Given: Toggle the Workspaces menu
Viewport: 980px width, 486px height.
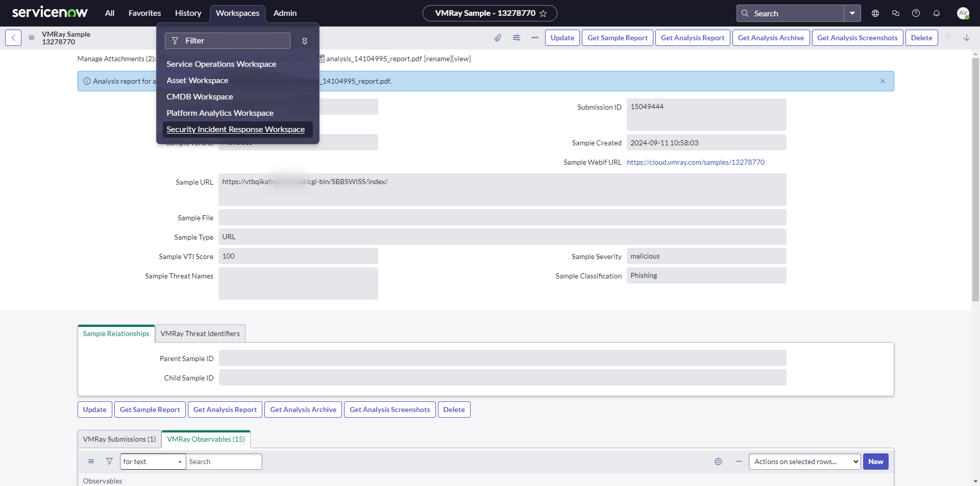Looking at the screenshot, I should point(237,13).
